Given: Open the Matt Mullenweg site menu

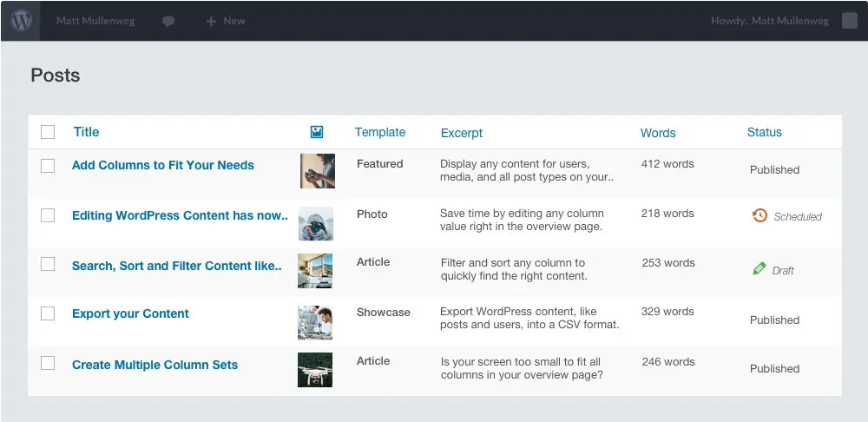Looking at the screenshot, I should point(95,21).
